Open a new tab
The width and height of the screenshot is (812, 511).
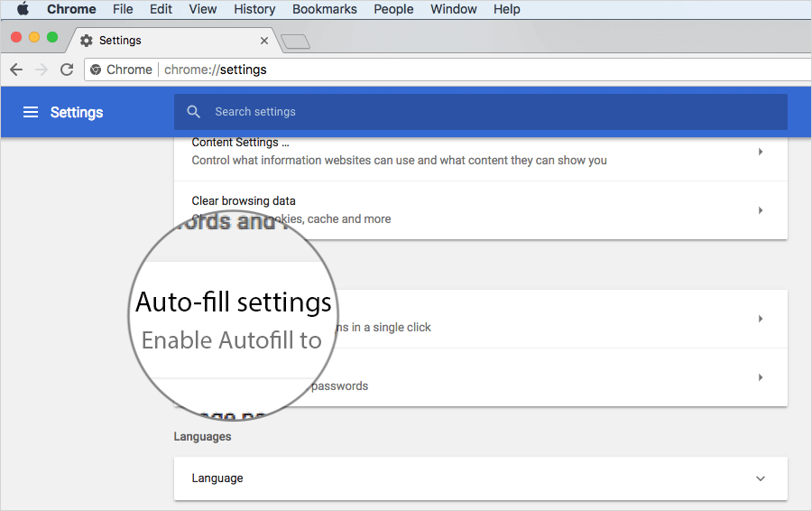[x=295, y=42]
